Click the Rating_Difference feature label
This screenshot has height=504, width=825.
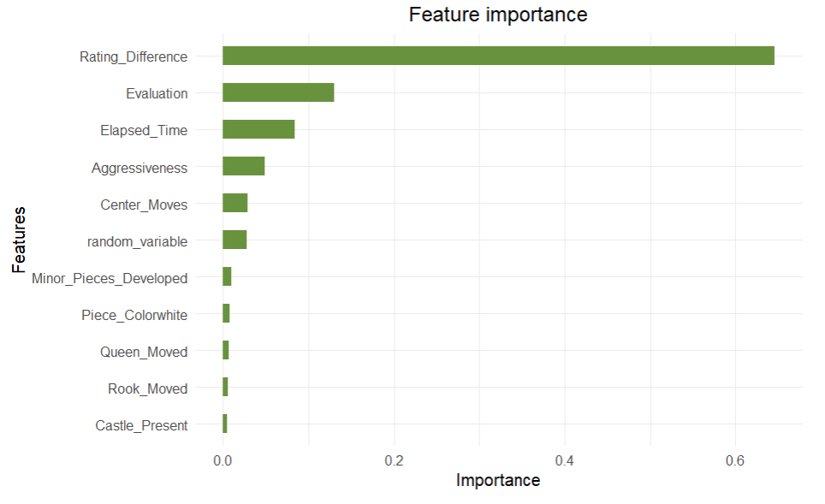tap(134, 57)
